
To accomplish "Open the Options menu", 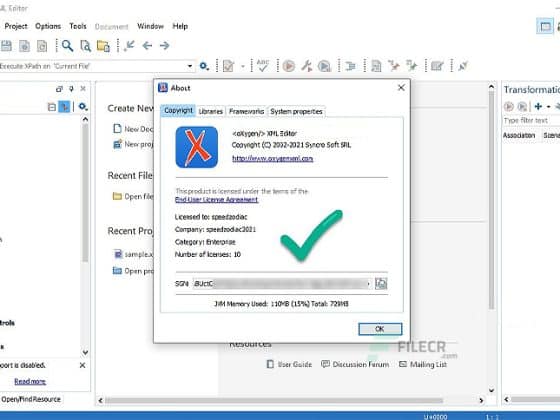I will click(48, 26).
